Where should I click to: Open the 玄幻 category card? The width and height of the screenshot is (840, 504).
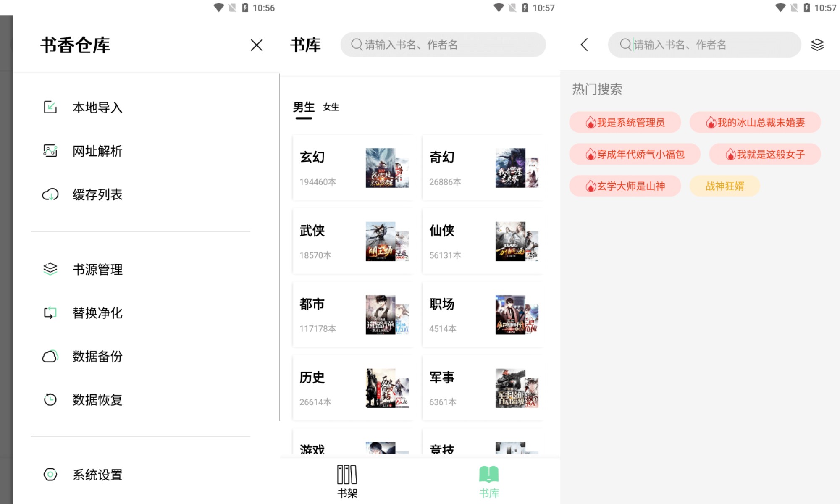353,168
